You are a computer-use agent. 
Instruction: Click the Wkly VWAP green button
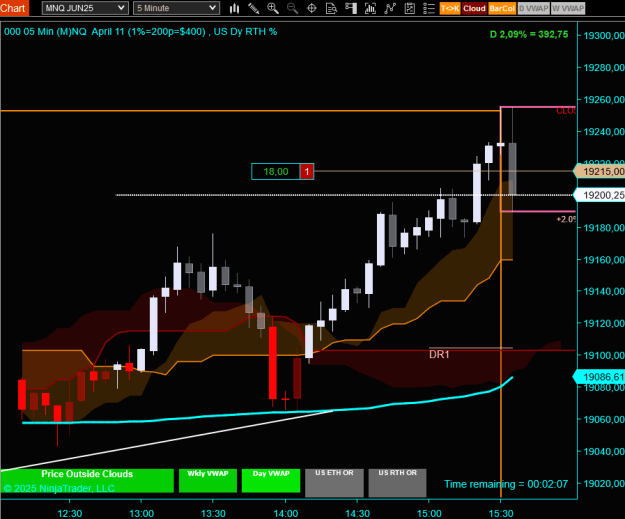point(208,481)
